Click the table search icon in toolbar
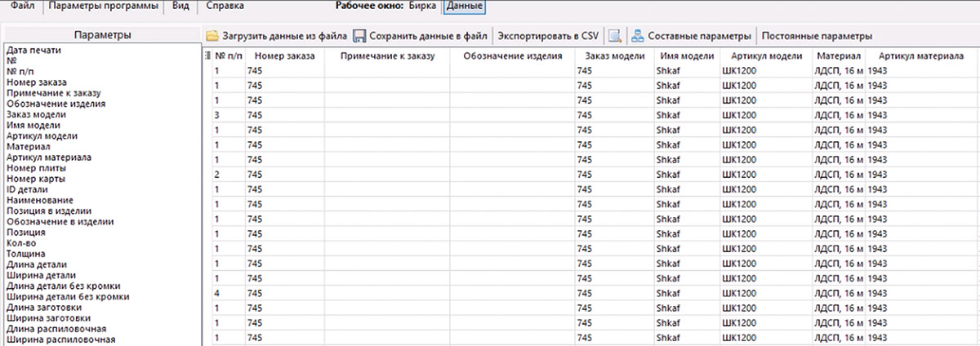 point(615,36)
